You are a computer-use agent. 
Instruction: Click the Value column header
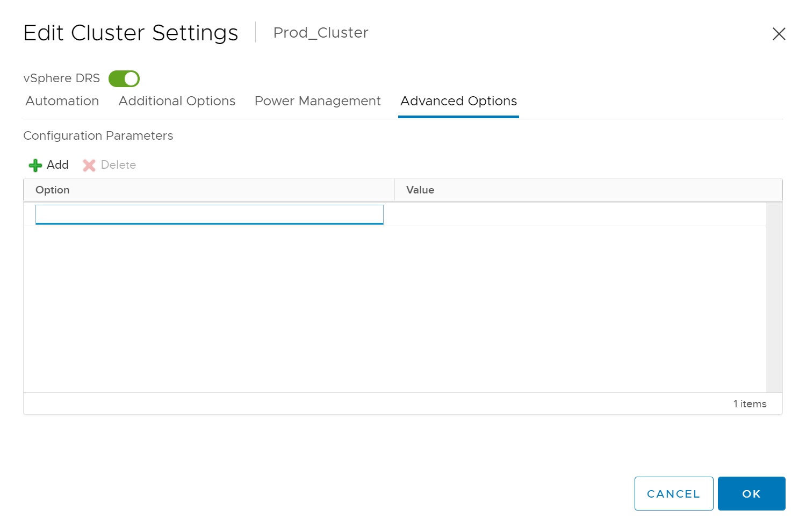tap(420, 190)
